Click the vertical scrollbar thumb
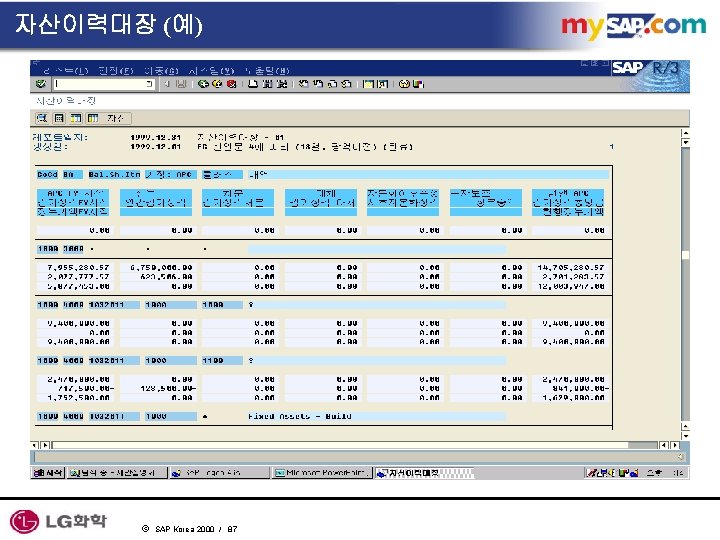This screenshot has width=720, height=540. point(685,255)
